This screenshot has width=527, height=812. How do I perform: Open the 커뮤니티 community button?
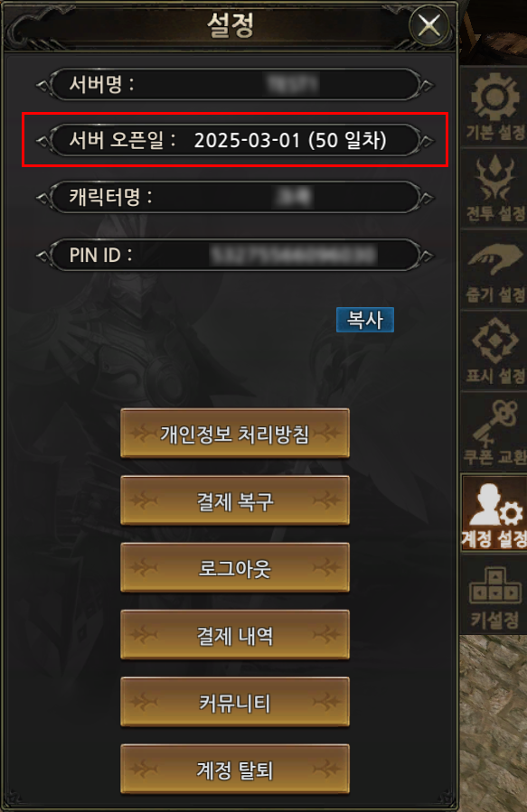click(235, 702)
